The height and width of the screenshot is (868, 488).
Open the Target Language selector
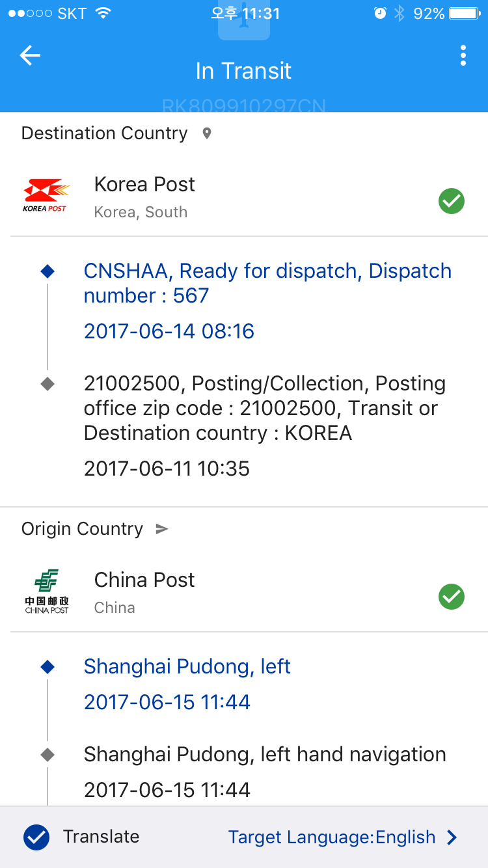click(x=332, y=837)
